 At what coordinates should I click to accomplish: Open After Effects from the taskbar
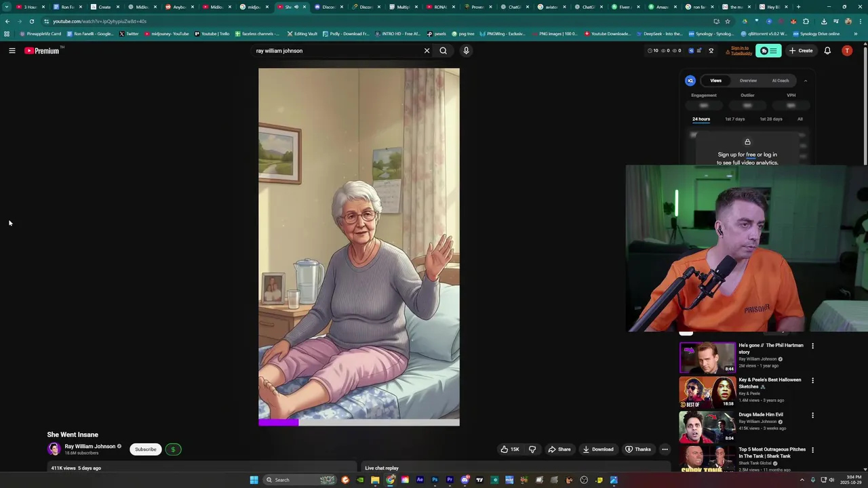pyautogui.click(x=420, y=480)
